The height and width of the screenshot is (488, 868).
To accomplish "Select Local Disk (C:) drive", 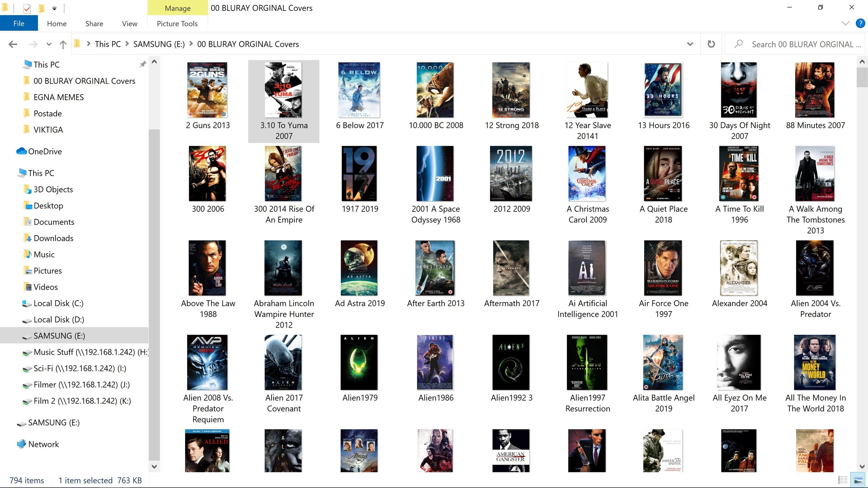I will 58,303.
